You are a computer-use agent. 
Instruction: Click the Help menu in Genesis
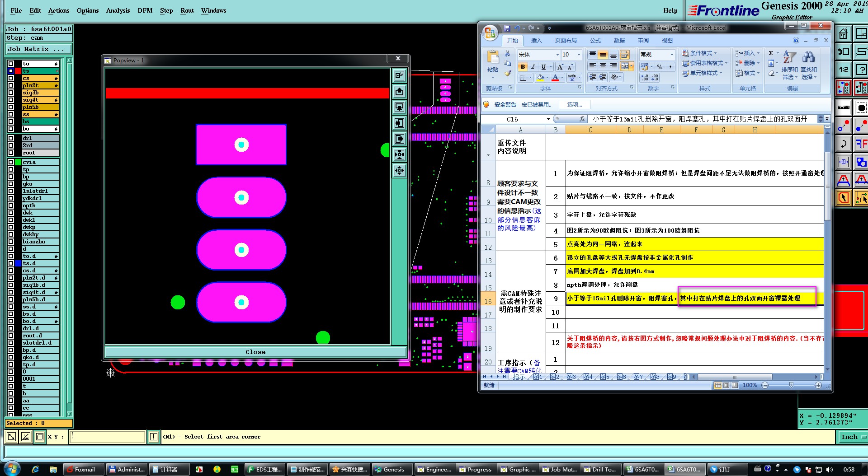[x=670, y=10]
